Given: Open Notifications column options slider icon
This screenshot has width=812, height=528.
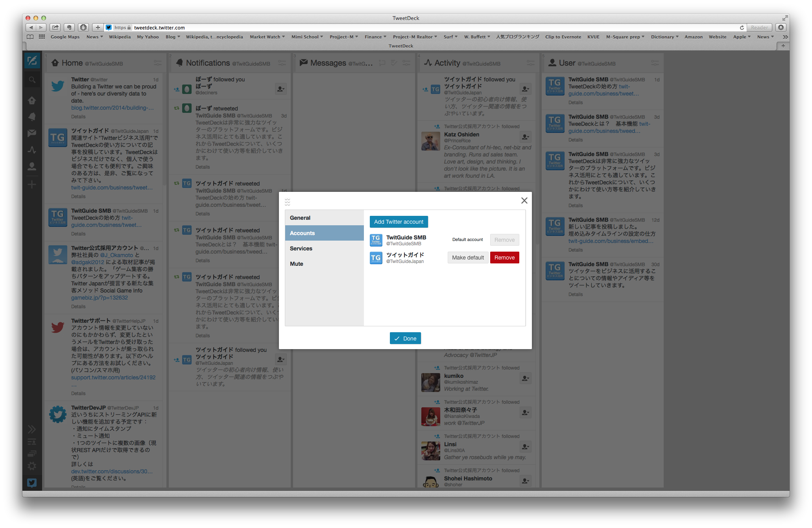Looking at the screenshot, I should tap(282, 63).
